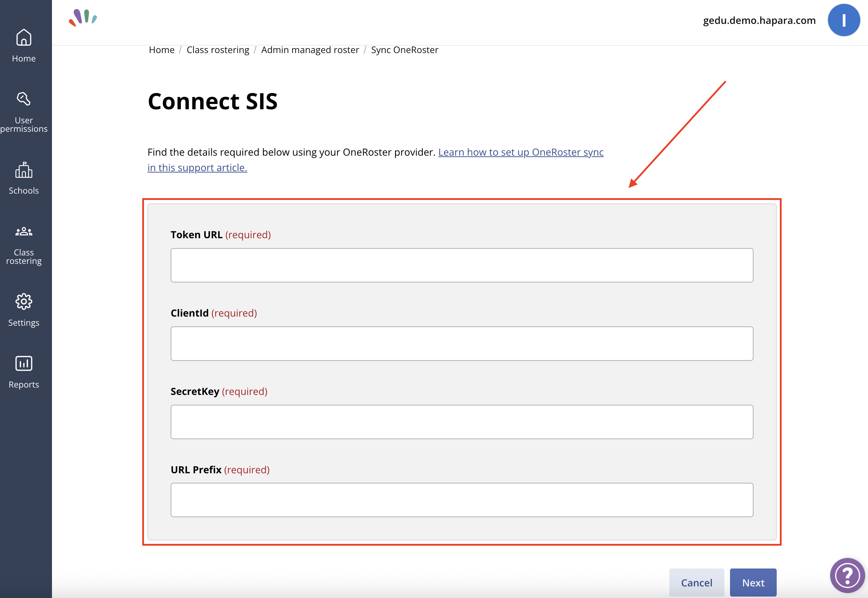
Task: Open the help question mark button
Action: coord(847,575)
